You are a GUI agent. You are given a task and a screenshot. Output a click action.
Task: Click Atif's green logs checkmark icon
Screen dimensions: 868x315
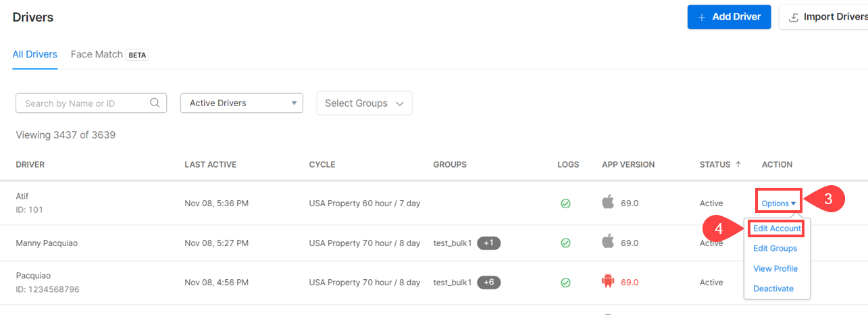click(566, 203)
